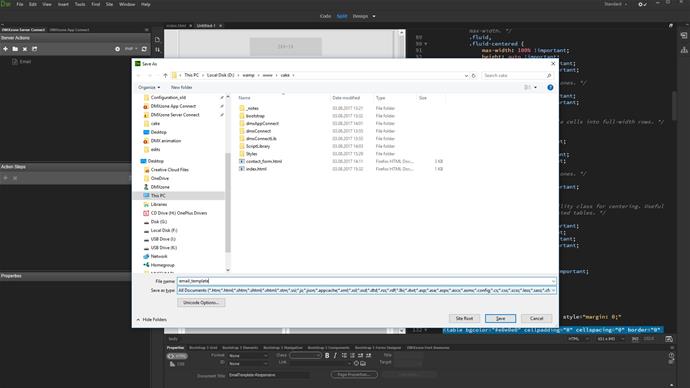Select the bootstrap folder icon in file list
Screen dimensions: 690x388
click(x=242, y=116)
